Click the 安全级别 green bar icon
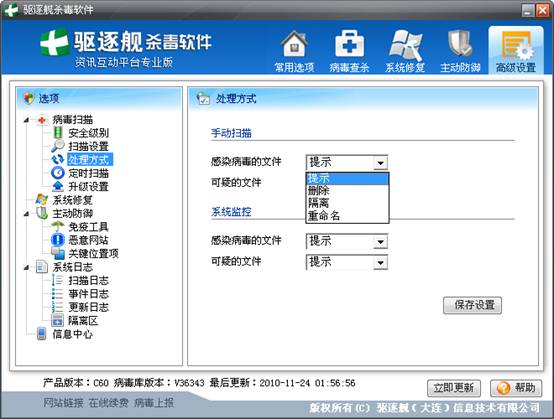554x419 pixels. click(58, 133)
